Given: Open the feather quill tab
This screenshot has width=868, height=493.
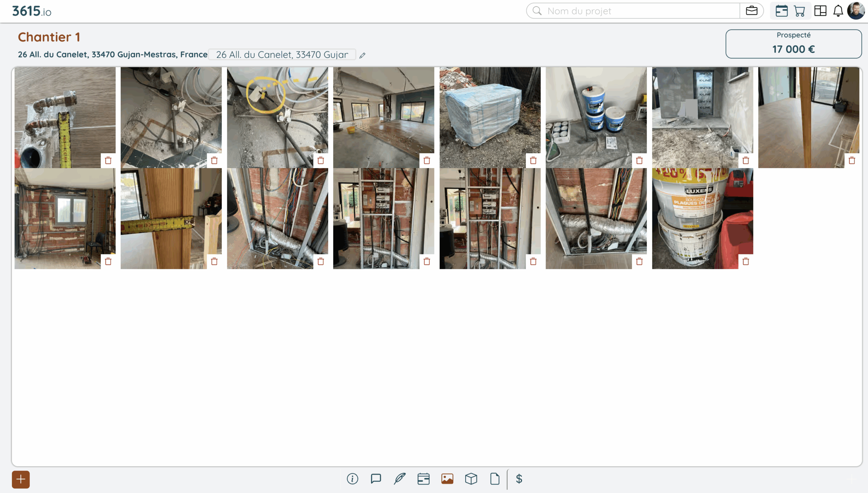Looking at the screenshot, I should coord(400,479).
